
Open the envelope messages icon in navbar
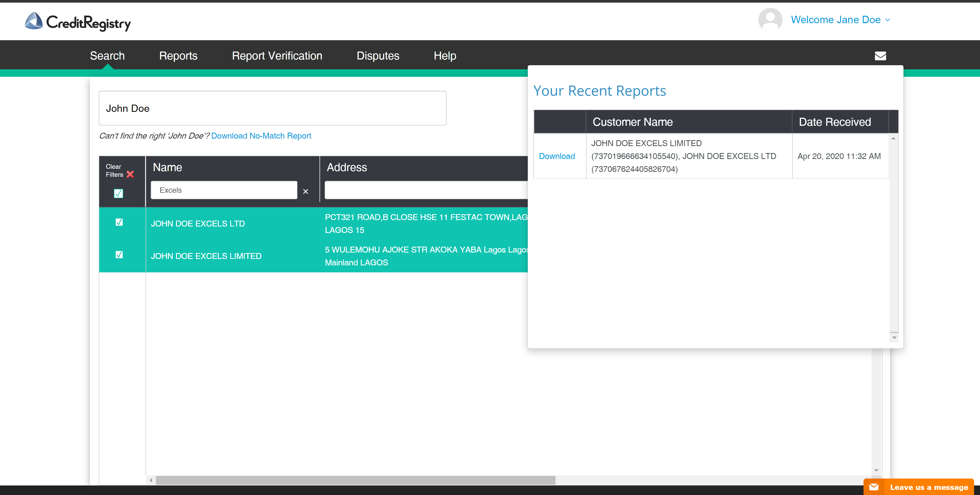(x=880, y=56)
